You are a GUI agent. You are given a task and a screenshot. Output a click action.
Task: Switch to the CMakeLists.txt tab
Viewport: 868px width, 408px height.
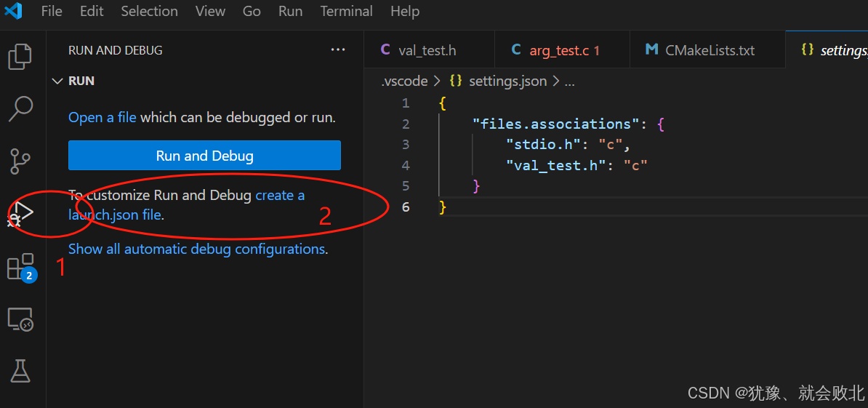tap(707, 50)
